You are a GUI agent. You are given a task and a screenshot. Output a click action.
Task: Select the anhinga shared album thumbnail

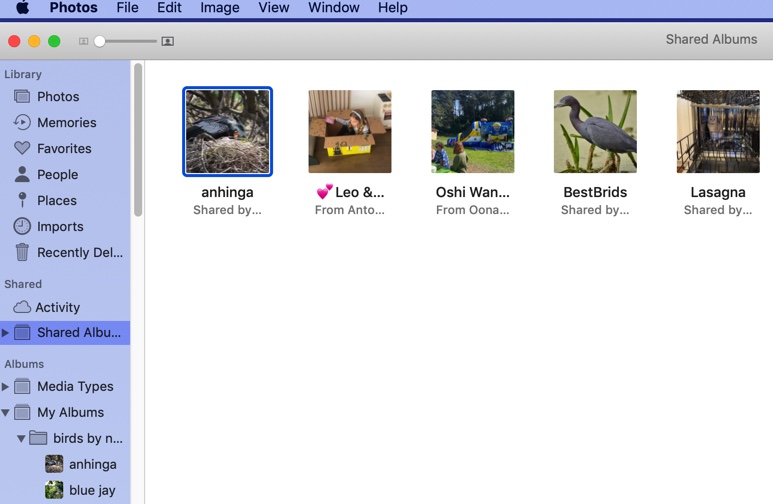(x=227, y=132)
